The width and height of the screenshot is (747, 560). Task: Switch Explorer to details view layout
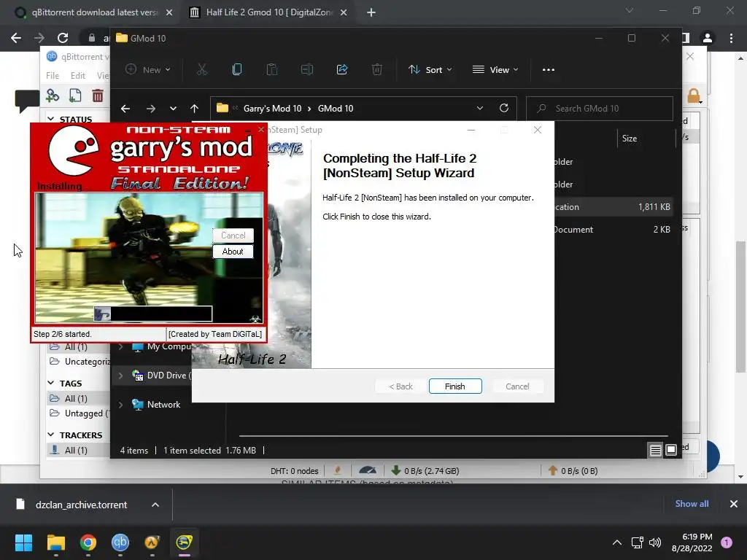click(x=656, y=450)
